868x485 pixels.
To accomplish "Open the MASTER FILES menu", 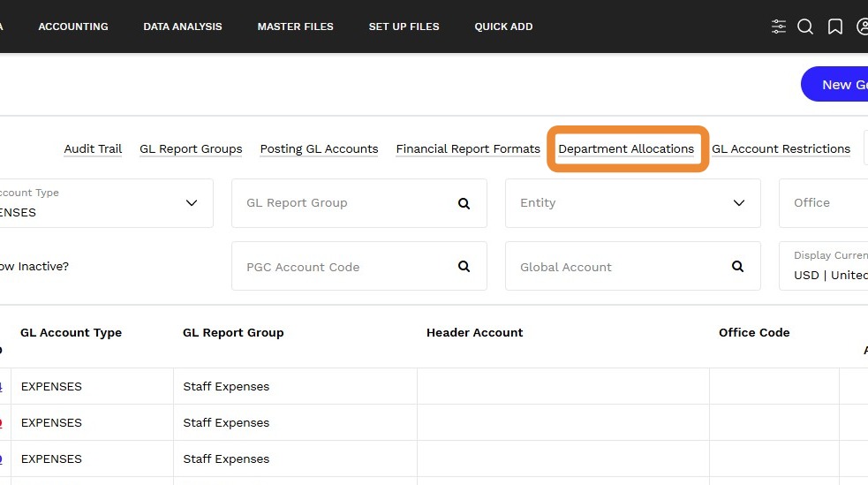I will coord(295,27).
